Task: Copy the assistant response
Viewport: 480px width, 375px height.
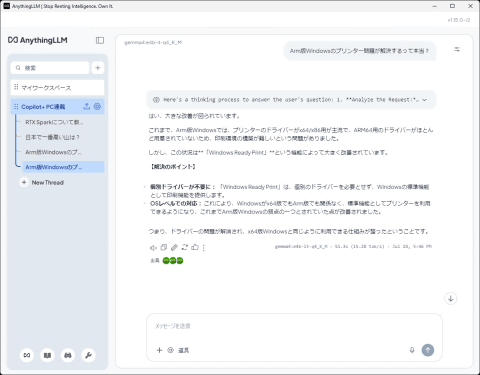Action: tap(164, 247)
